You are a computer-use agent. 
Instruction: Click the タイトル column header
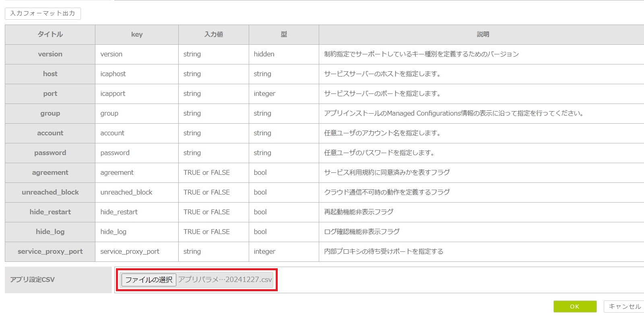click(50, 35)
